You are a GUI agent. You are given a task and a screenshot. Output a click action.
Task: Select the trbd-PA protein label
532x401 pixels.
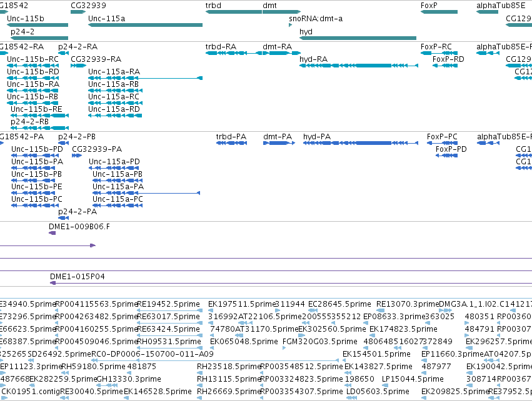pos(231,137)
